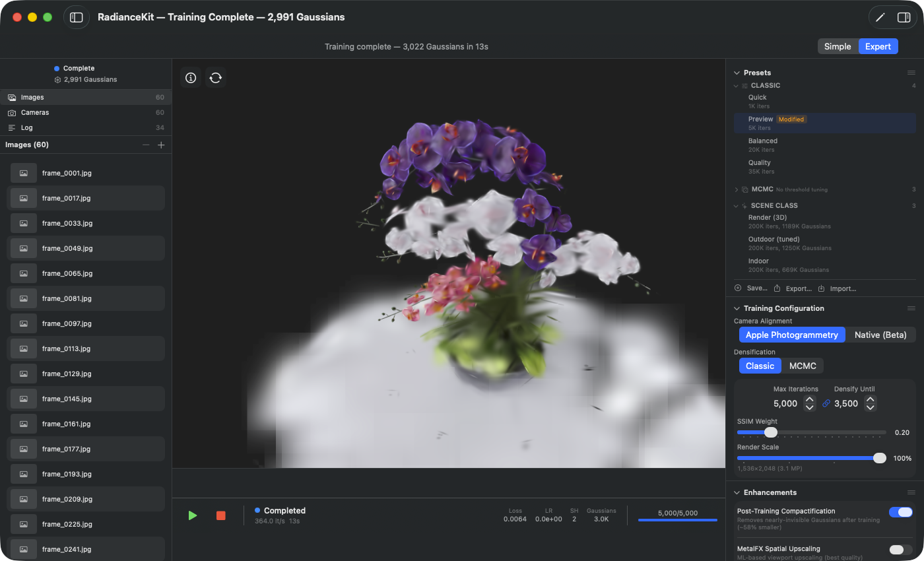This screenshot has width=924, height=561.
Task: Open Presets section options menu icon
Action: click(x=911, y=73)
